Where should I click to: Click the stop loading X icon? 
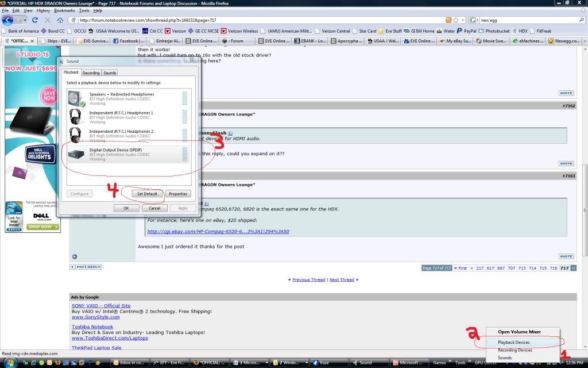point(47,20)
